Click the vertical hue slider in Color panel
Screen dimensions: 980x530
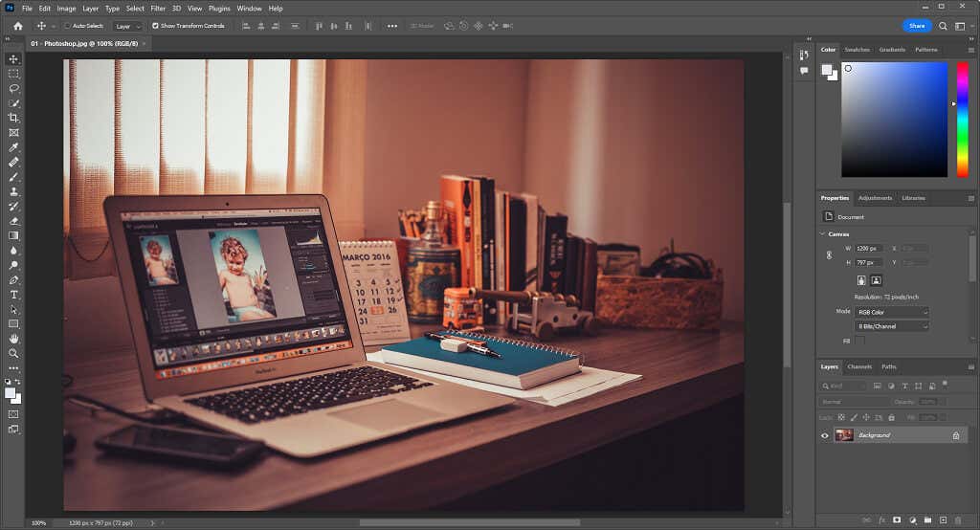962,120
